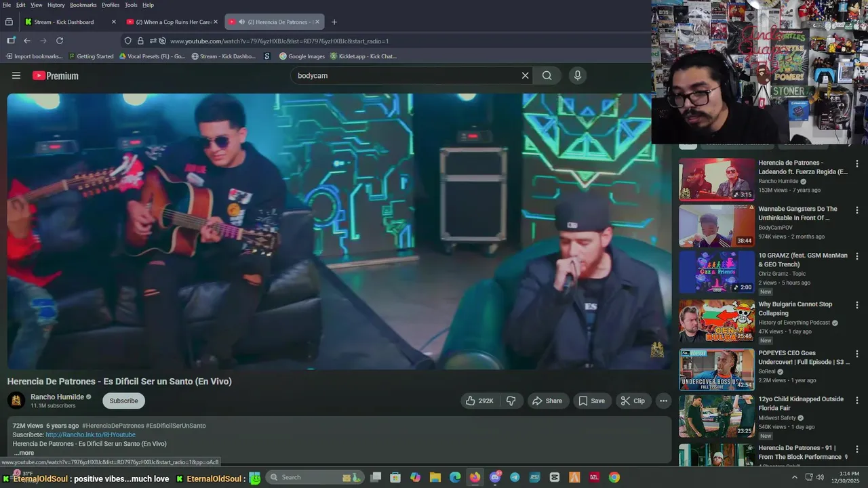Viewport: 868px width, 488px height.
Task: Open the Kicklet.app bookmark
Action: pyautogui.click(x=363, y=56)
